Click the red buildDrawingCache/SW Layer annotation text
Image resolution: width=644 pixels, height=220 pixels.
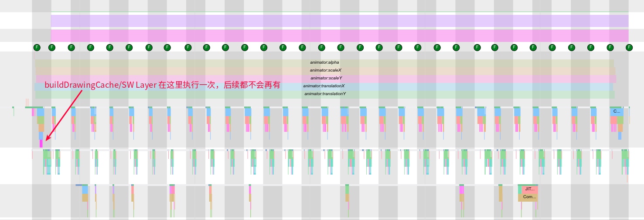[162, 85]
